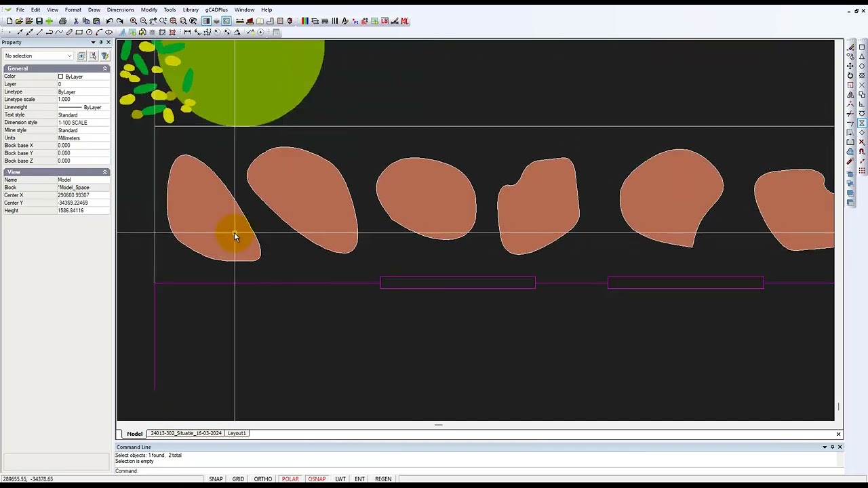868x488 pixels.
Task: Select the Mirror tool in right toolbar
Action: tap(850, 94)
